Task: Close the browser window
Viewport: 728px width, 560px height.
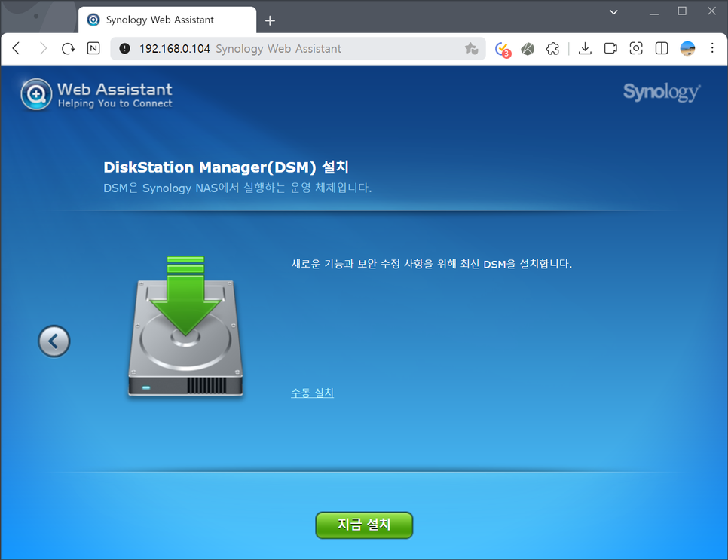Action: pyautogui.click(x=711, y=11)
